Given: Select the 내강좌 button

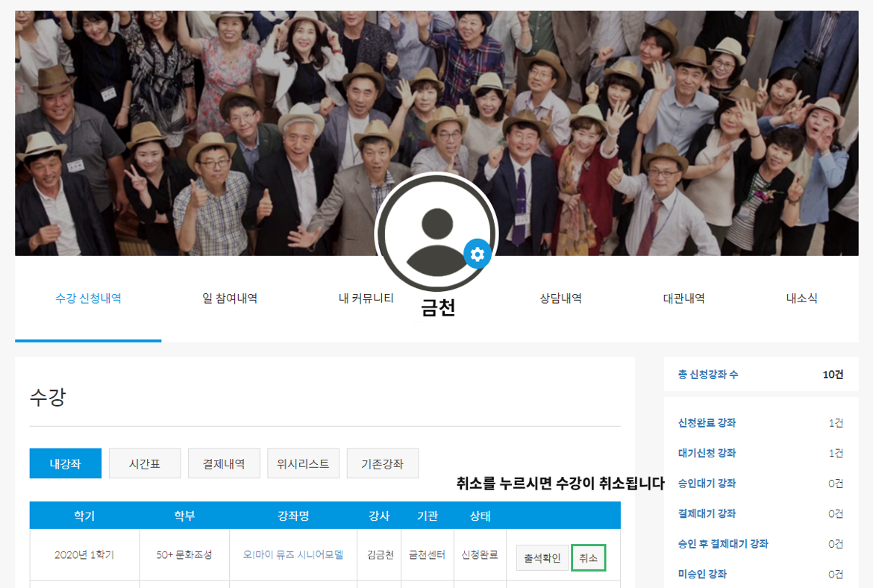Looking at the screenshot, I should (65, 463).
